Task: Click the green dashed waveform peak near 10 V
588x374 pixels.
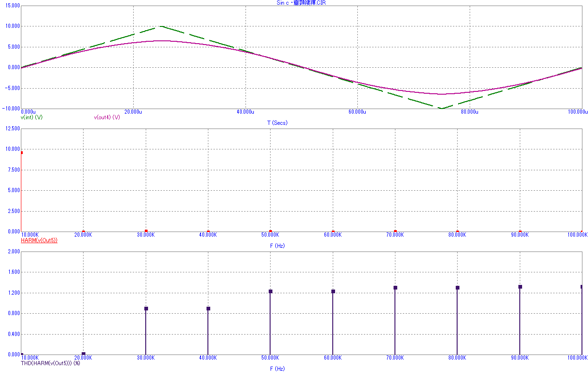Action: pos(161,26)
